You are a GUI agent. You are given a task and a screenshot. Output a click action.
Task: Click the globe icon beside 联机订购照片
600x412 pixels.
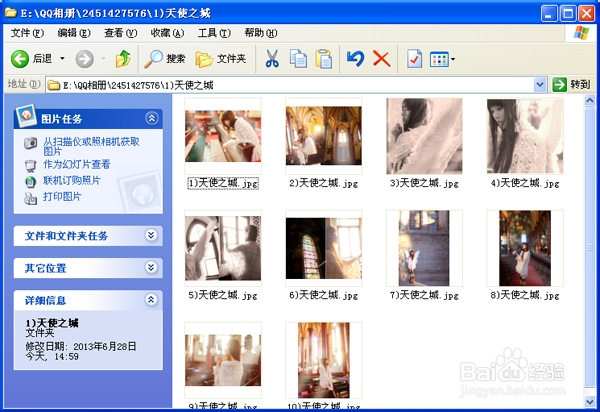[31, 182]
